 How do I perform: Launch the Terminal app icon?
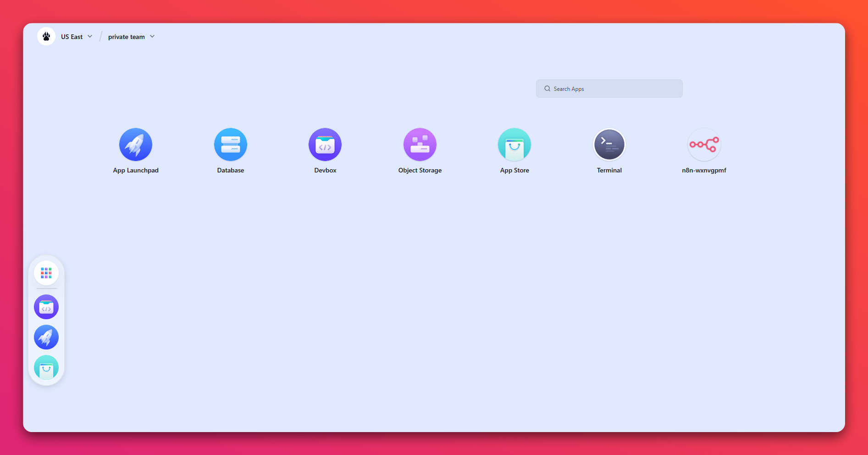[609, 144]
